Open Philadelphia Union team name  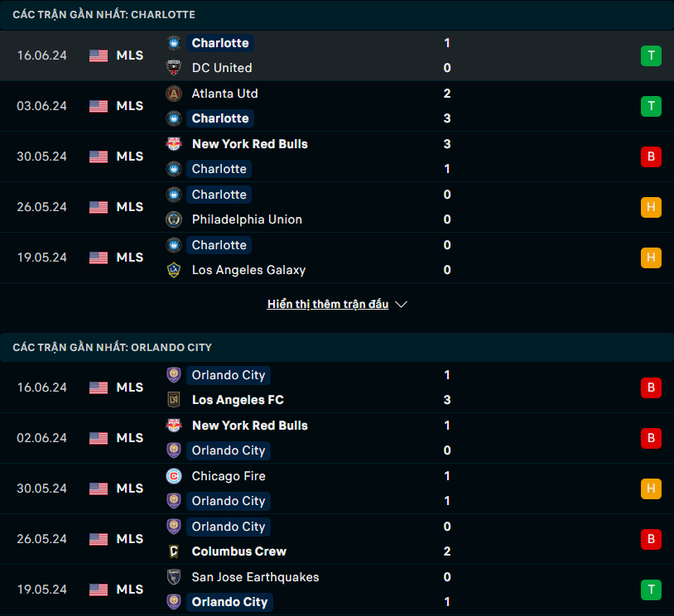(247, 219)
